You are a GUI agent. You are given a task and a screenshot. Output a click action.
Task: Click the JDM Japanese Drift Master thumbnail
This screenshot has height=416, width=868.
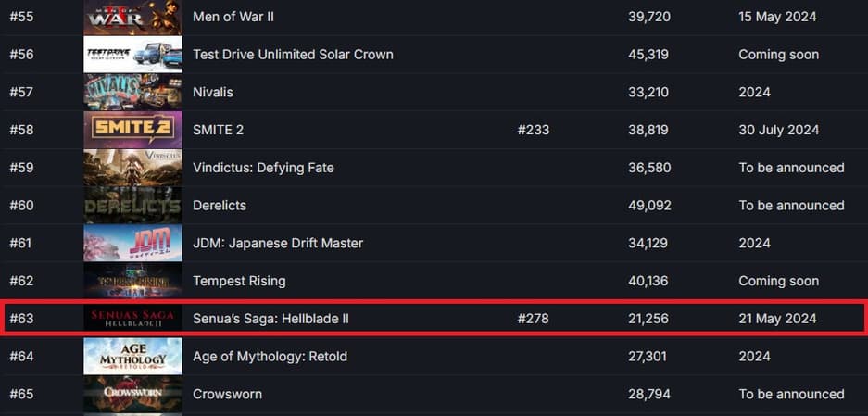[x=132, y=243]
